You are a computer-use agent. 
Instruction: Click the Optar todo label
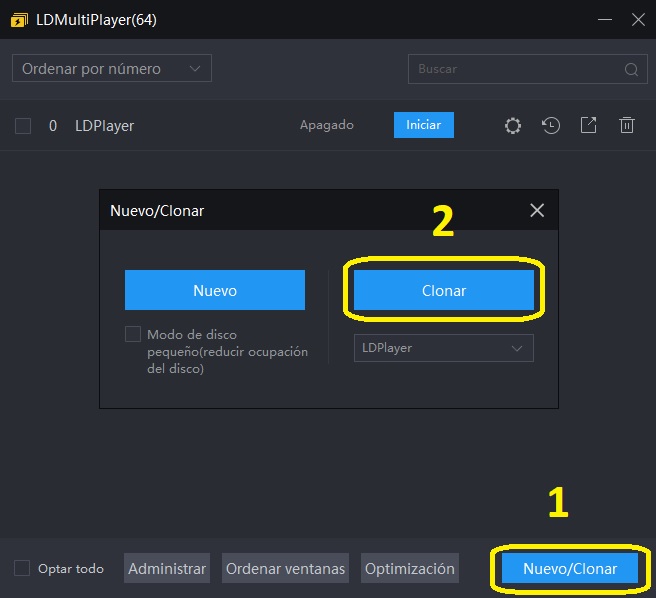71,569
